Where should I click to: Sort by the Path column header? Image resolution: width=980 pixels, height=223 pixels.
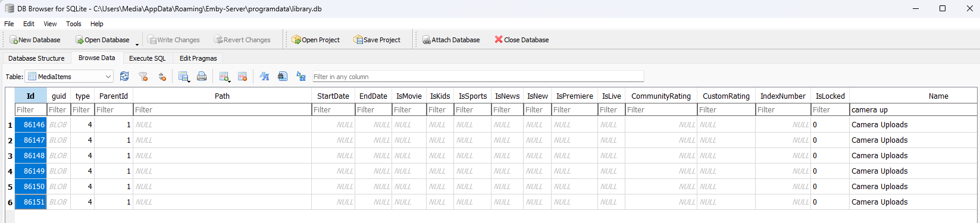[x=222, y=96]
